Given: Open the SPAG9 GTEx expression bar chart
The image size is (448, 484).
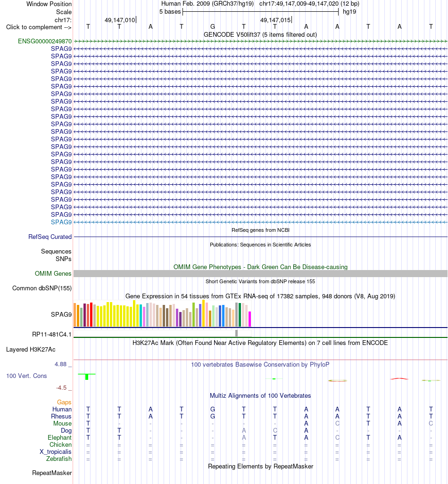Looking at the screenshot, I should click(162, 313).
